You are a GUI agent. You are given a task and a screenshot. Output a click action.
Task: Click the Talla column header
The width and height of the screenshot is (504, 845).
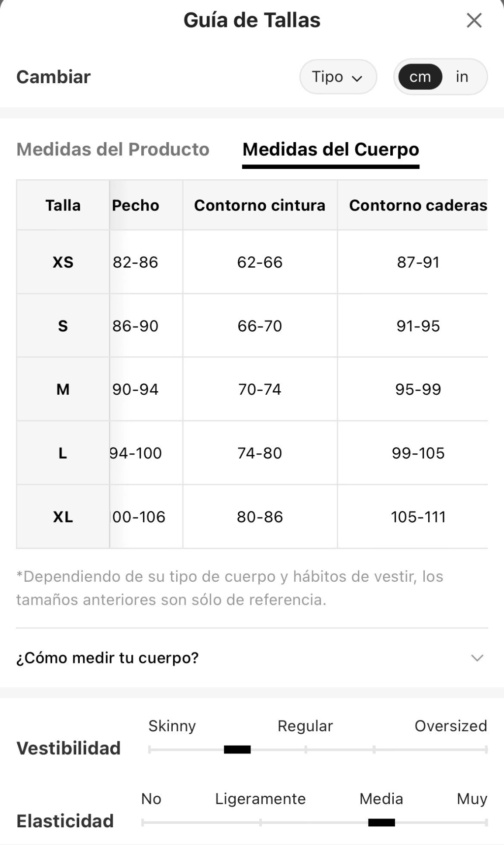point(63,205)
